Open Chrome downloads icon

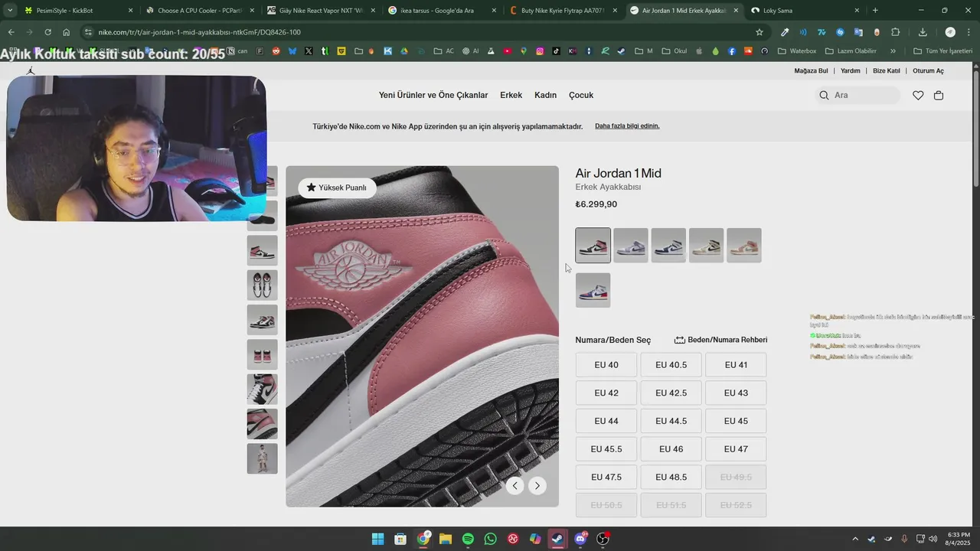pyautogui.click(x=923, y=32)
